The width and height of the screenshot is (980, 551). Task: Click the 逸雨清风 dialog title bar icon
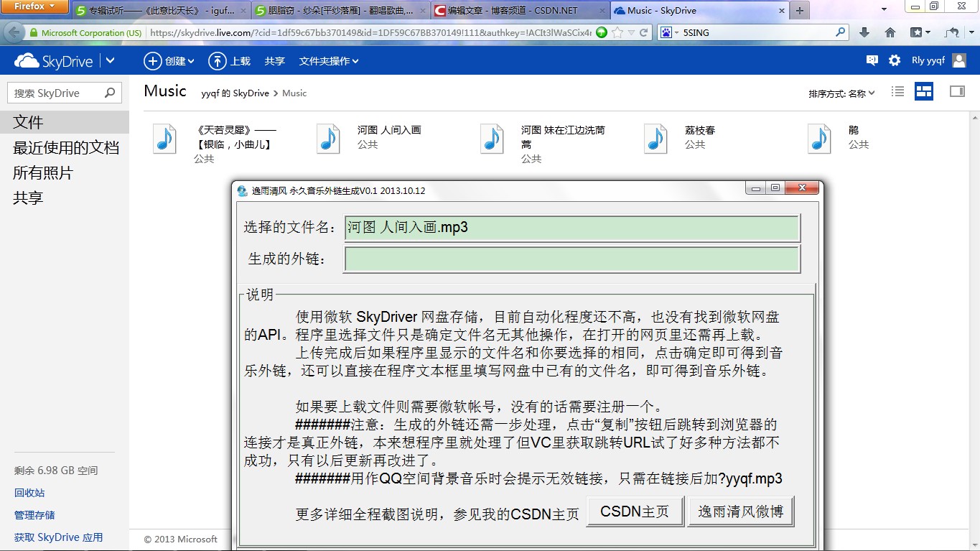243,190
